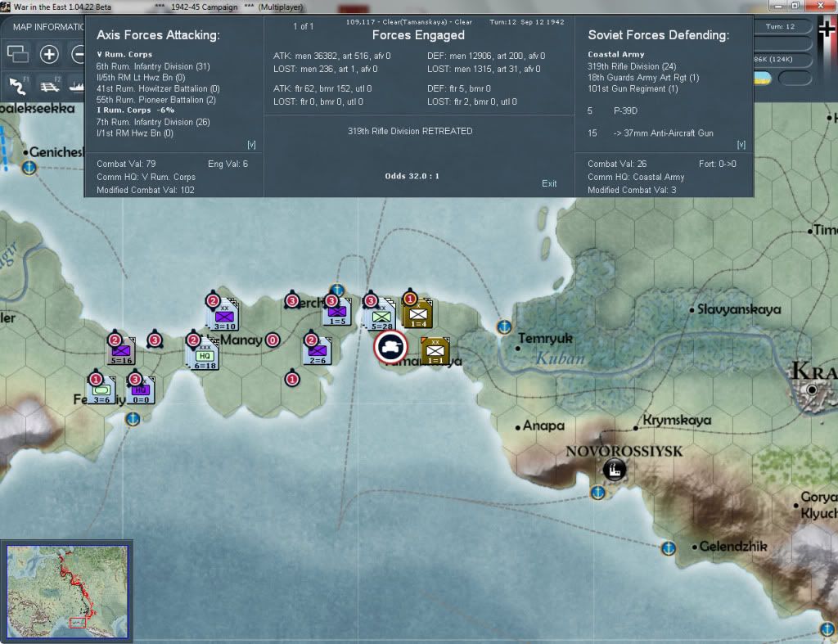Select the naval transport ship icon
838x644 pixels.
coord(77,85)
